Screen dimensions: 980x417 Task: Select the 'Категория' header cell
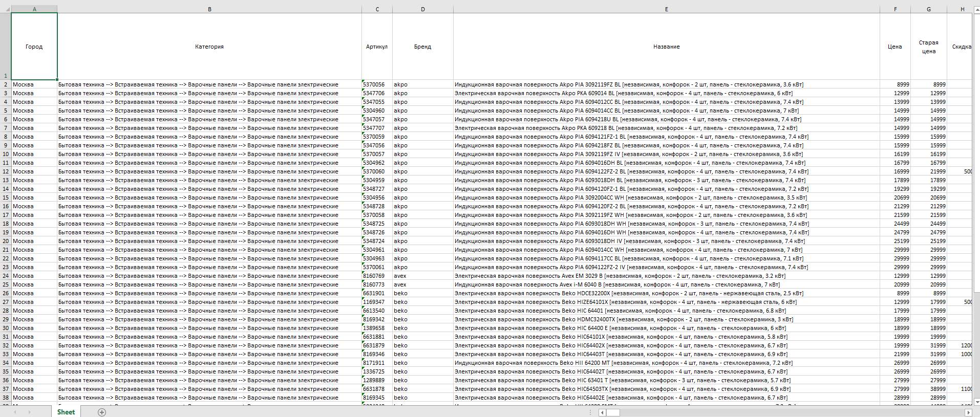209,47
